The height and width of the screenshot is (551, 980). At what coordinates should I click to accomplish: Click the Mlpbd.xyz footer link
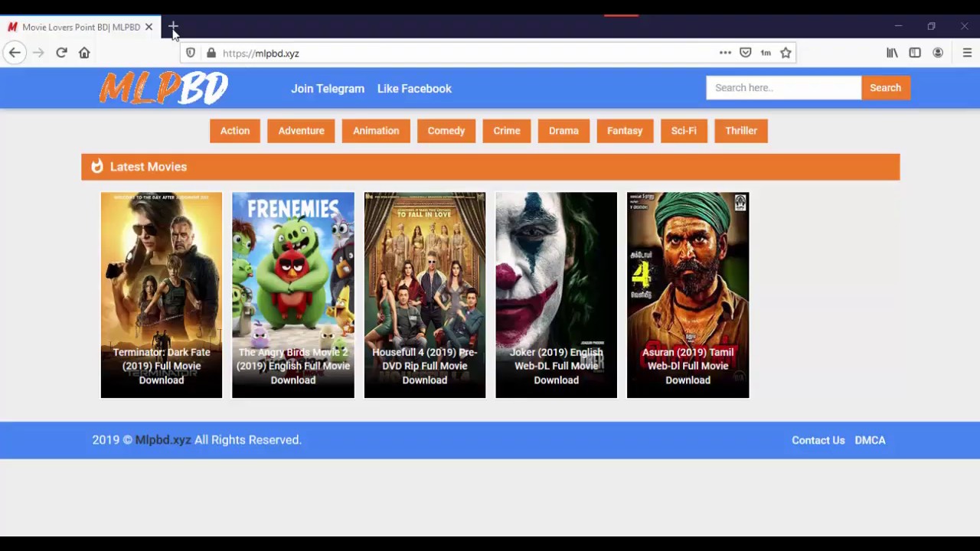tap(163, 440)
